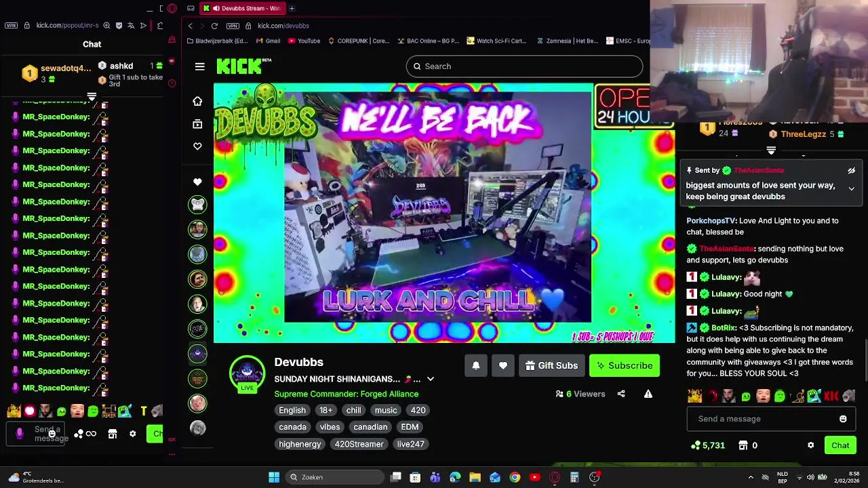
Task: Send message with main Chat button
Action: (840, 445)
